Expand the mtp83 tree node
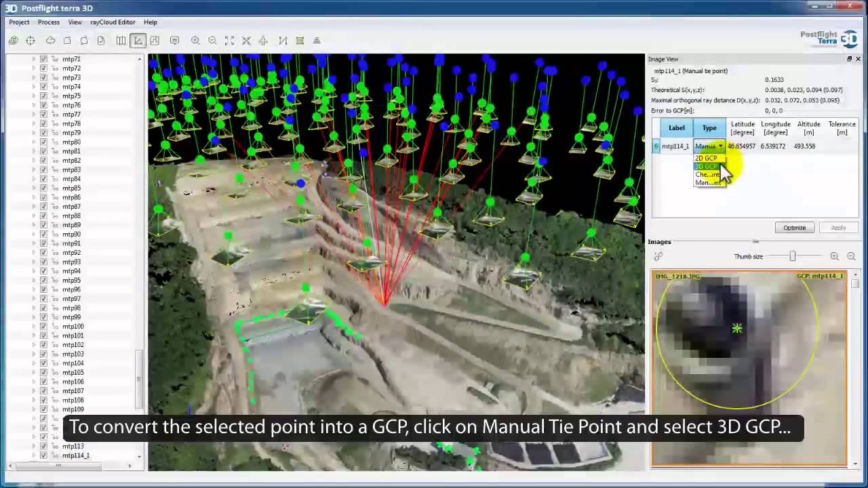Viewport: 868px width, 488px height. click(33, 169)
